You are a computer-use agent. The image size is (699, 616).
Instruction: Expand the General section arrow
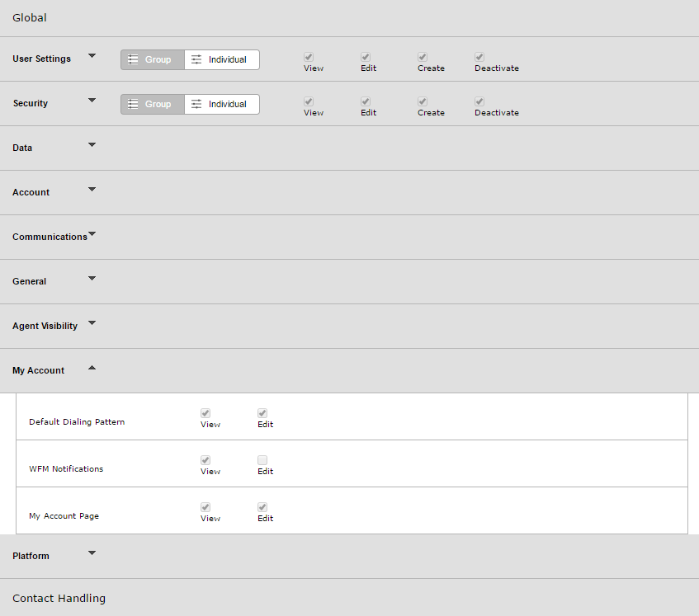92,279
